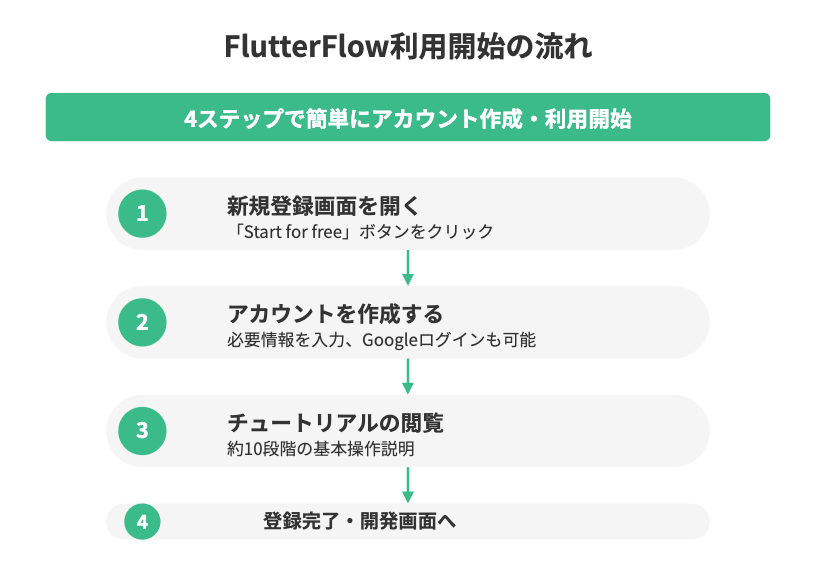
Task: Click the text 必要情報を入力、Googleログインも可能
Action: [382, 340]
